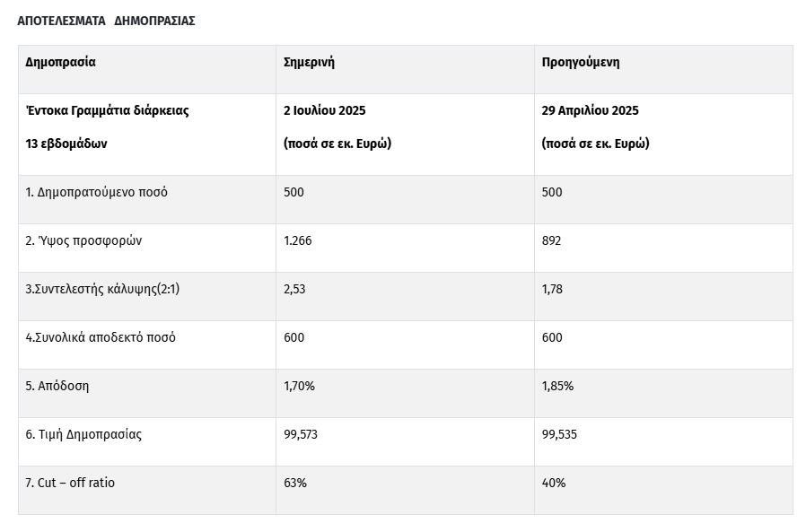Select today's bid amount 1.266
The height and width of the screenshot is (532, 806).
click(x=298, y=240)
